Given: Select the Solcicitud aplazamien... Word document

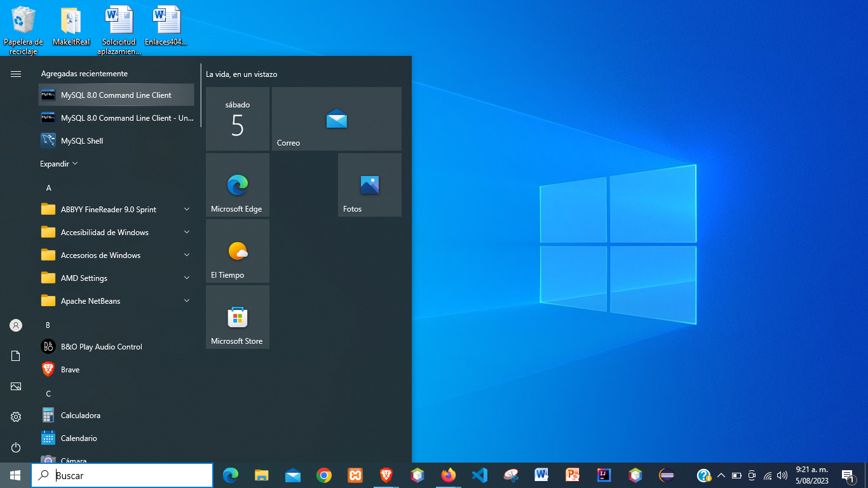Looking at the screenshot, I should tap(119, 30).
